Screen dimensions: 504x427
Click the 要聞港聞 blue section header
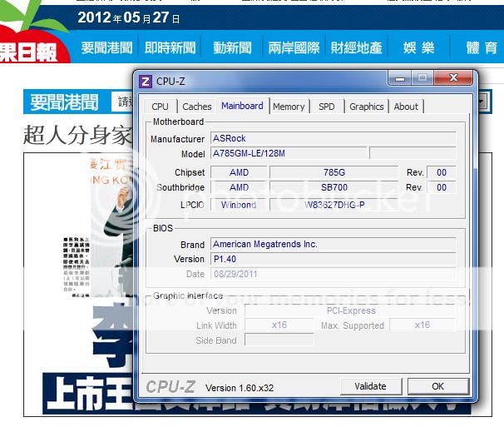point(64,102)
